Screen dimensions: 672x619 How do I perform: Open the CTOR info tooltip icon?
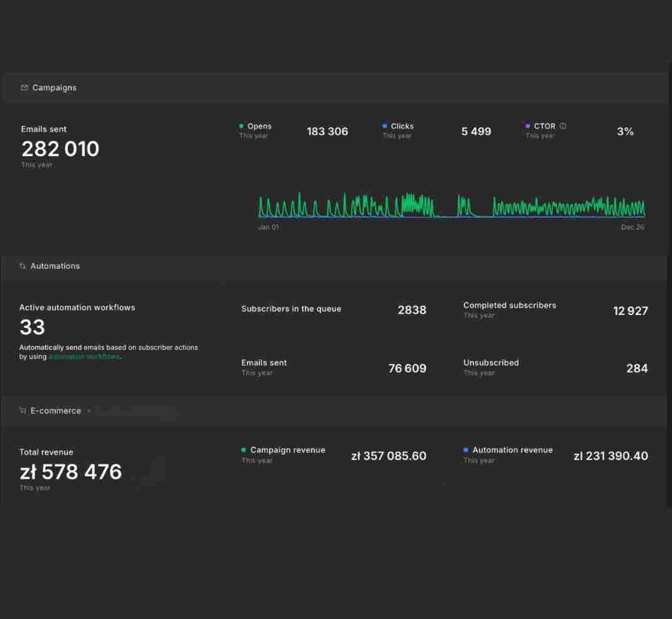click(x=563, y=126)
